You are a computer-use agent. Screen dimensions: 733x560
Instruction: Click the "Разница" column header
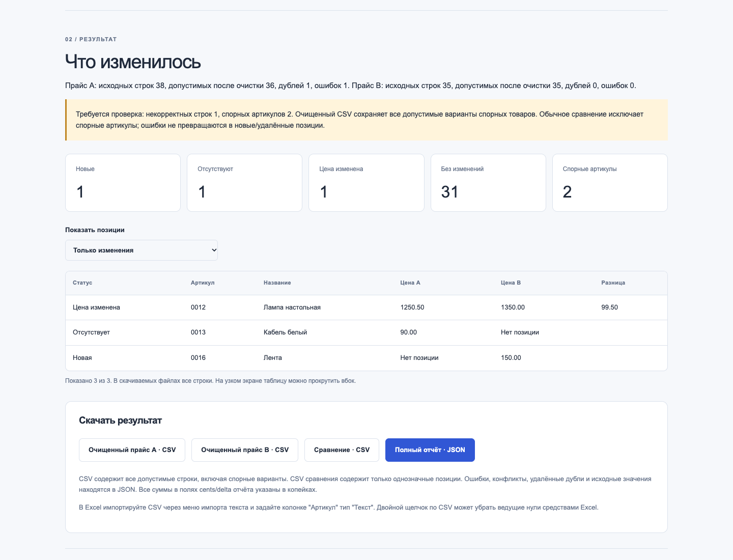(613, 283)
